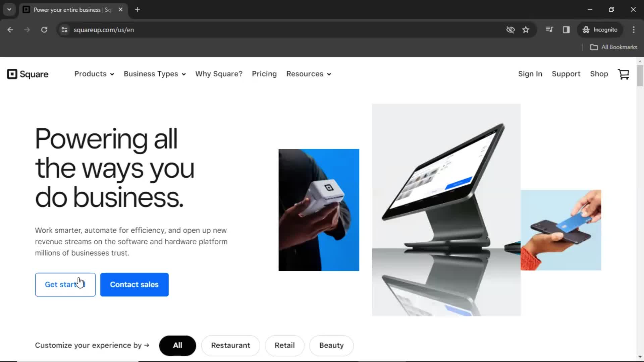Click the Contact sales button
This screenshot has width=644, height=362.
[x=135, y=284]
